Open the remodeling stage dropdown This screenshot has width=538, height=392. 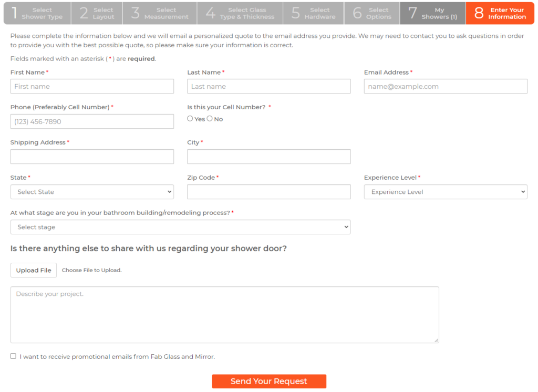point(180,226)
